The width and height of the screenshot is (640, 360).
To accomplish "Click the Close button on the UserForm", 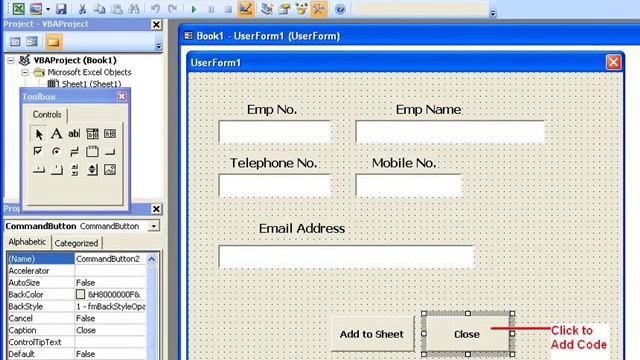I will [x=467, y=334].
